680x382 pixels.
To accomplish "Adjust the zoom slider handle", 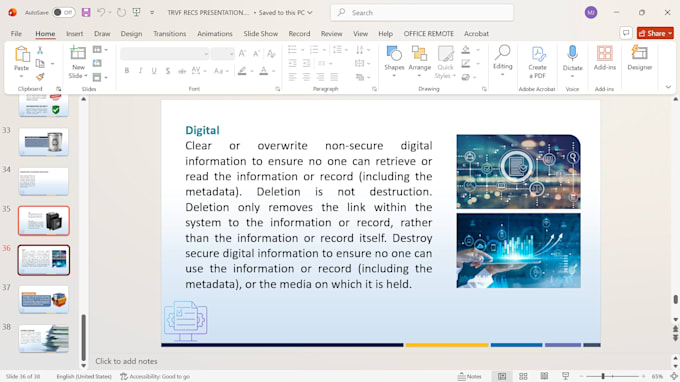I will (603, 376).
